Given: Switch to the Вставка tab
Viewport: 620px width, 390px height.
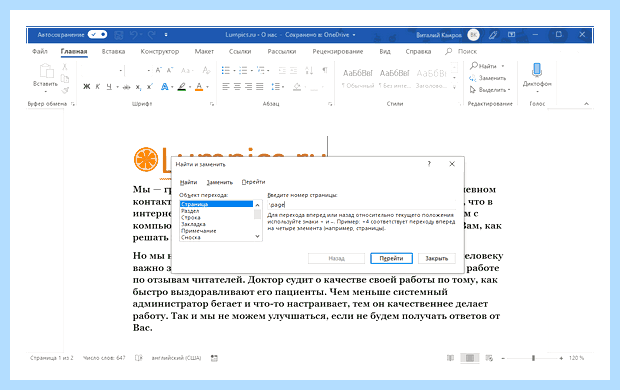Looking at the screenshot, I should coord(113,51).
